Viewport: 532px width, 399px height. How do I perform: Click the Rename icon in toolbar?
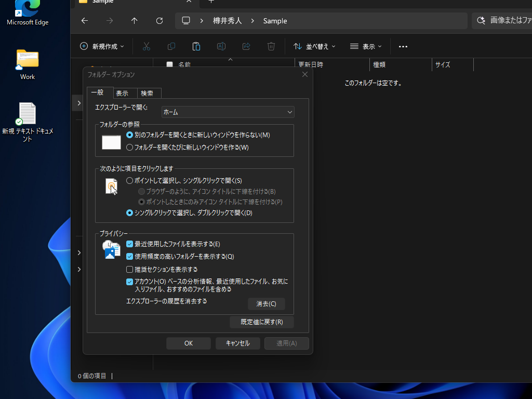221,46
